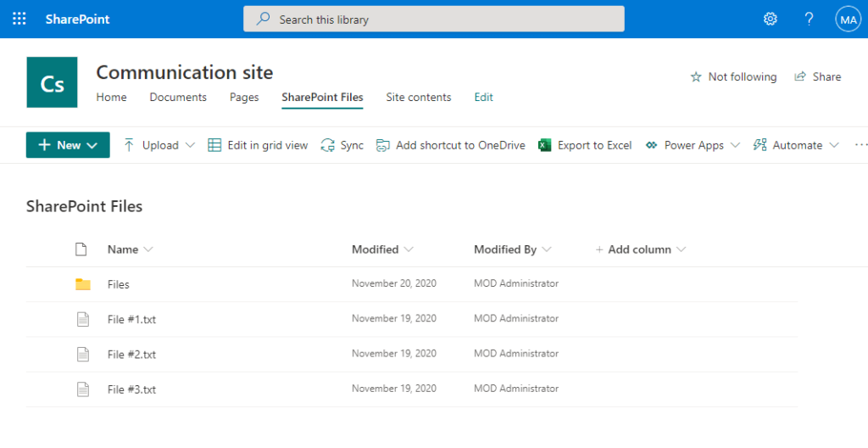Click the grid view table icon

[214, 145]
